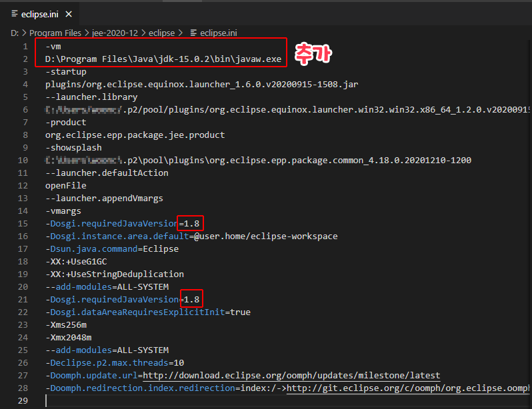Viewport: 532px width, 409px height.
Task: Click line number 1 in gutter
Action: click(25, 47)
